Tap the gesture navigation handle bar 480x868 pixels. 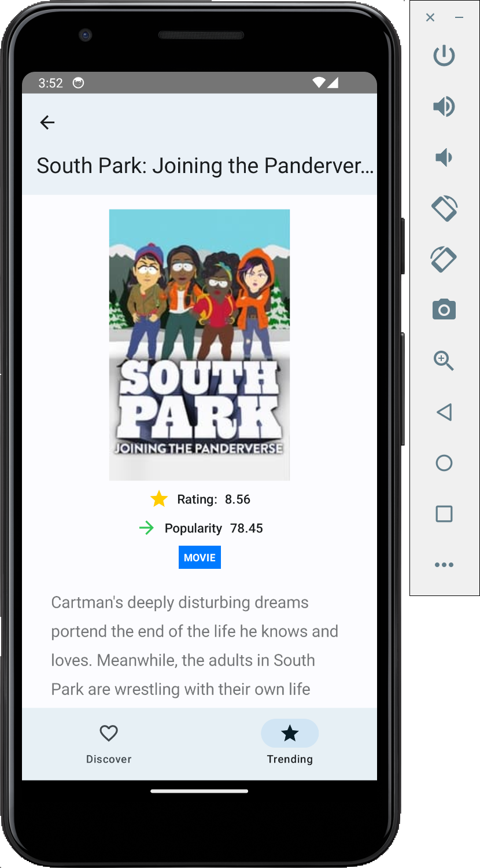pos(200,791)
